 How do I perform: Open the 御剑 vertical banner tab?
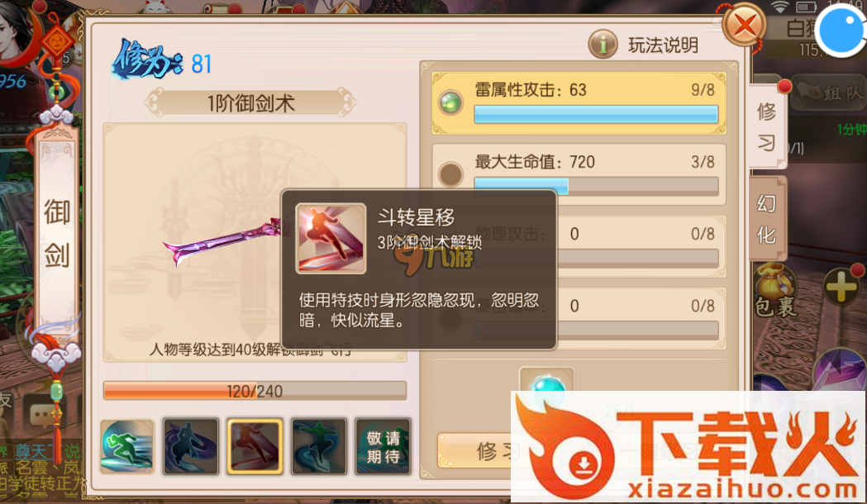56,232
